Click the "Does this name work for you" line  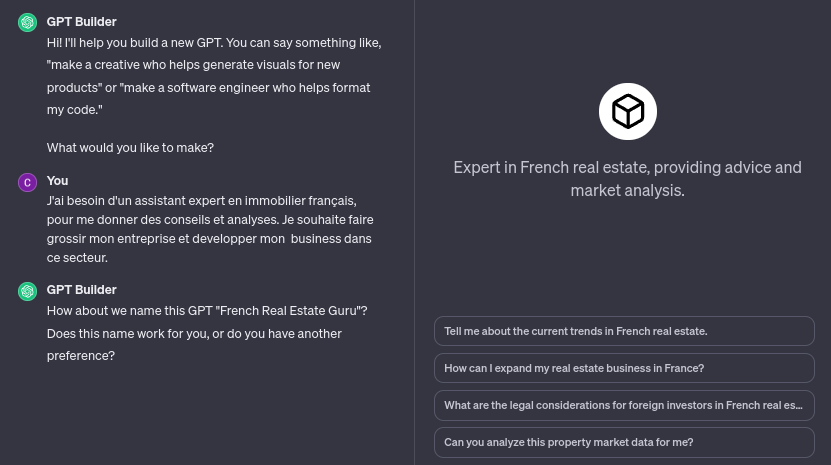pos(194,333)
